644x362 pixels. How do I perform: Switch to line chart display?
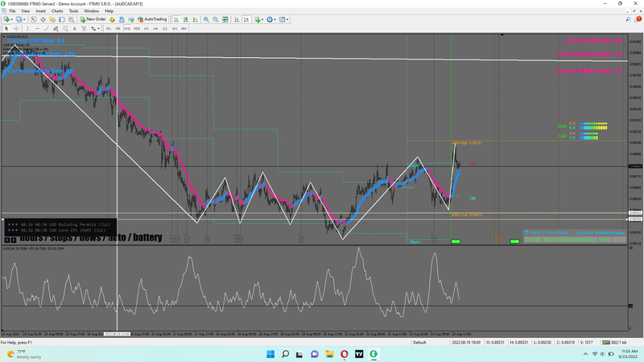pyautogui.click(x=195, y=19)
